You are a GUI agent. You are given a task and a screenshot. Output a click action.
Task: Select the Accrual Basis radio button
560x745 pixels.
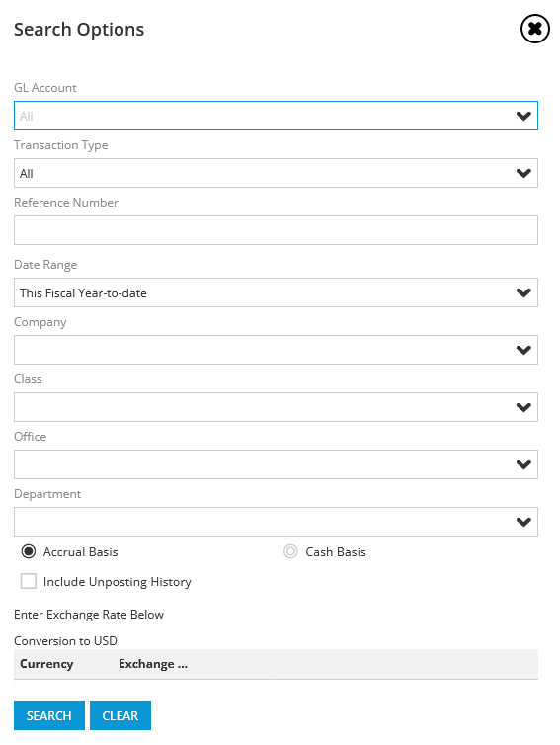[x=29, y=551]
